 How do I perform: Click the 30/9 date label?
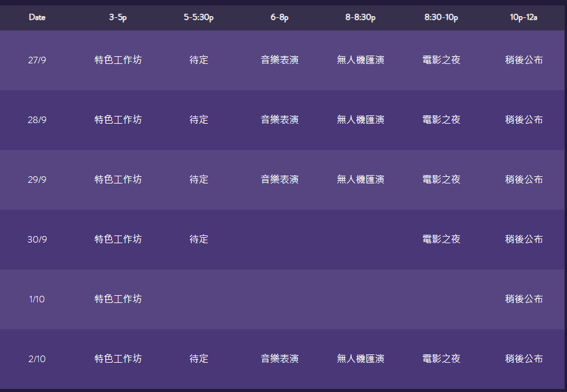[38, 239]
